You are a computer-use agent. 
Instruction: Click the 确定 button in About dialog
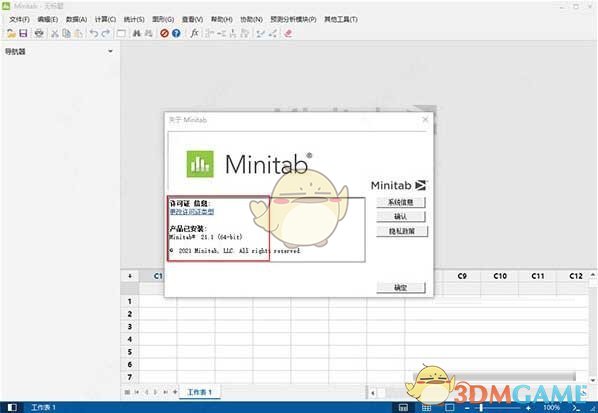coord(400,288)
